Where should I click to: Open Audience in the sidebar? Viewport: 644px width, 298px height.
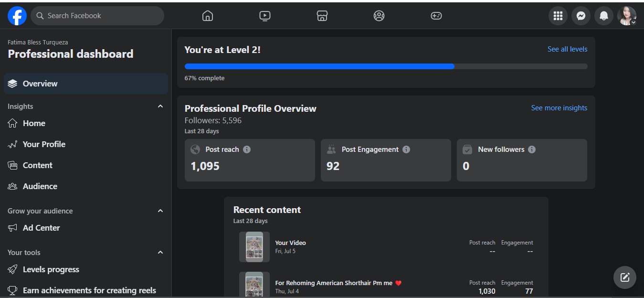point(86,186)
